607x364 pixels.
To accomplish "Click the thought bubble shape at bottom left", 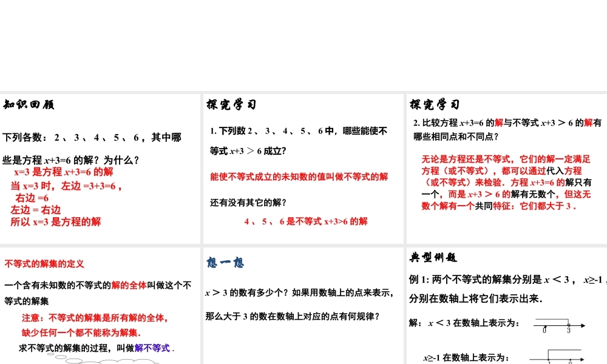I will (x=103, y=360).
